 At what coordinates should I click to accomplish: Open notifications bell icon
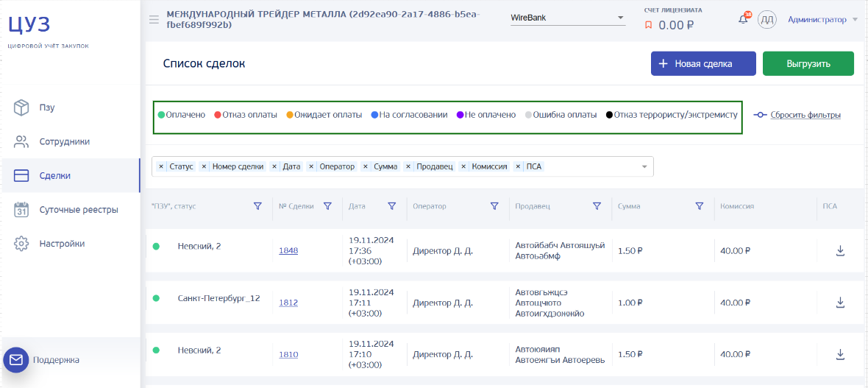pyautogui.click(x=744, y=20)
